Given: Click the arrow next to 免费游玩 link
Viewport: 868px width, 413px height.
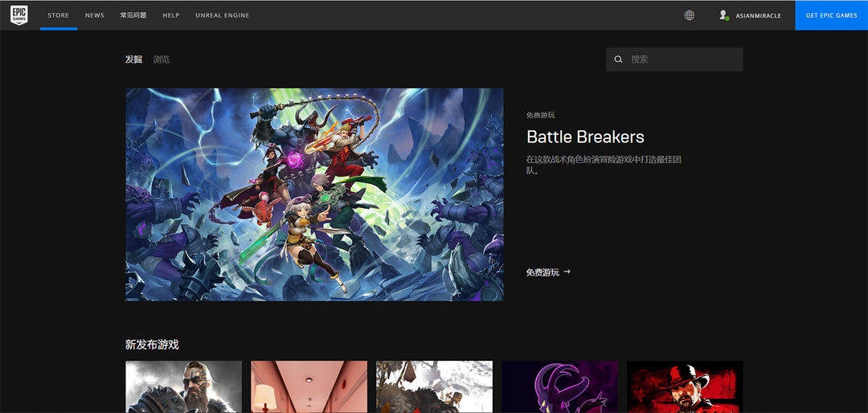Looking at the screenshot, I should pos(567,272).
